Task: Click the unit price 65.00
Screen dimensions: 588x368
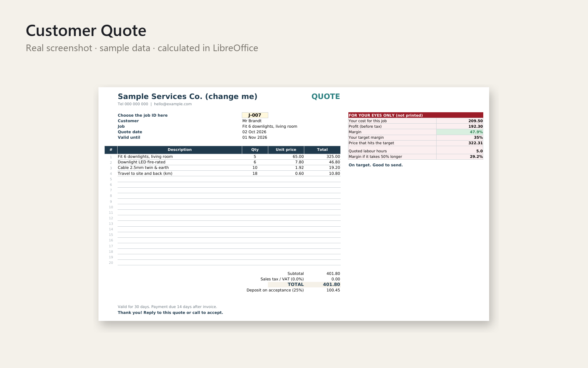Action: tap(298, 156)
